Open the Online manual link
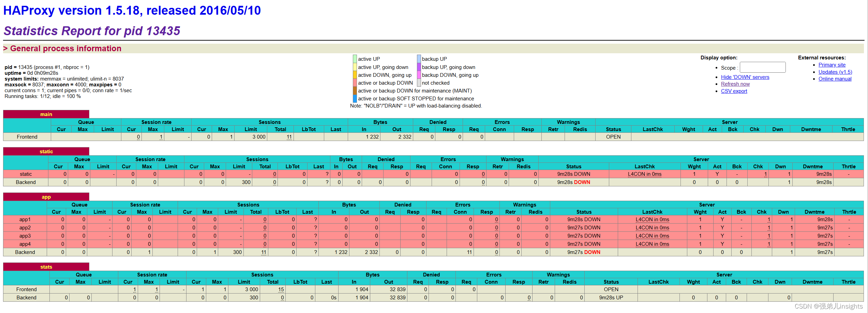The height and width of the screenshot is (313, 868). pyautogui.click(x=835, y=79)
